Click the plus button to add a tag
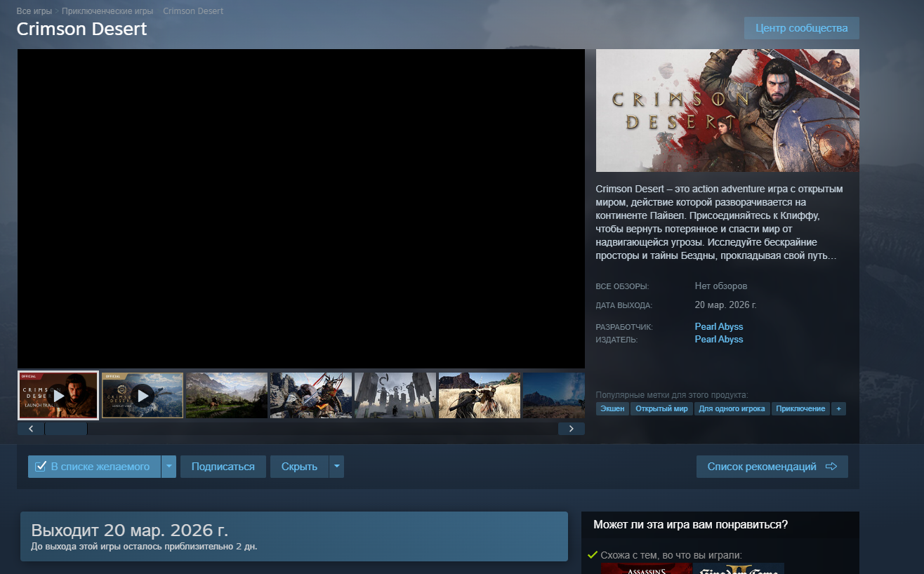The image size is (924, 574). tap(838, 408)
